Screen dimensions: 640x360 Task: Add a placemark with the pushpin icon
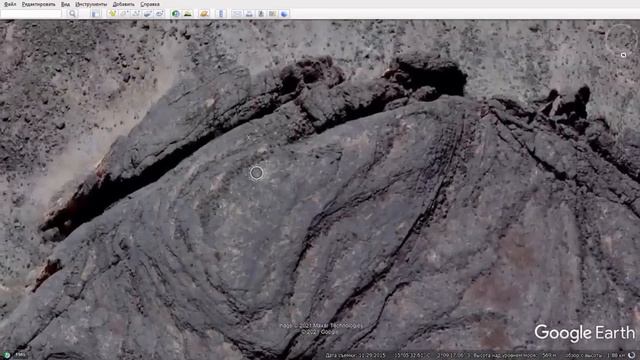click(x=112, y=13)
